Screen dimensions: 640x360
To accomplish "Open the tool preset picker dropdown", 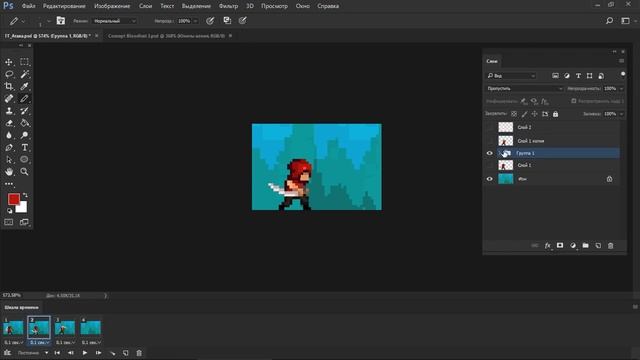I will pyautogui.click(x=18, y=21).
